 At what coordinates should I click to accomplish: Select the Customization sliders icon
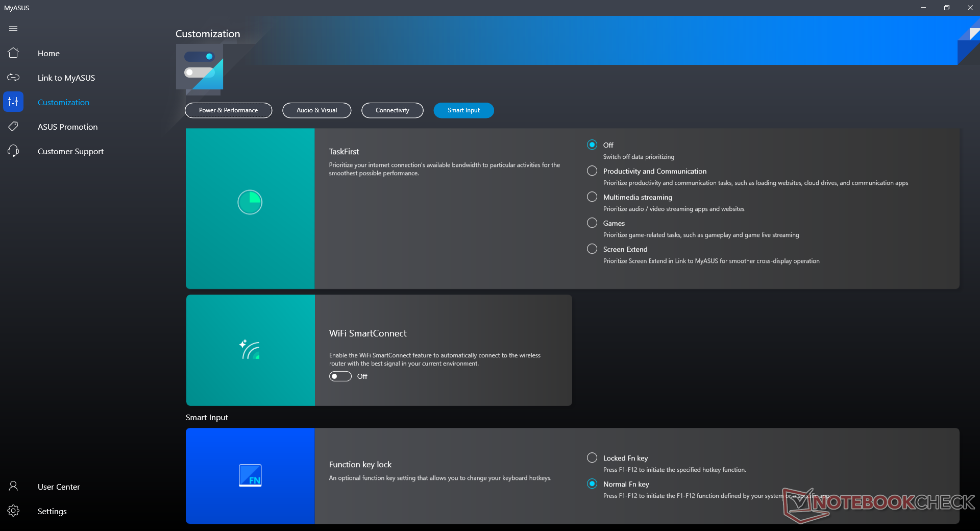[13, 102]
